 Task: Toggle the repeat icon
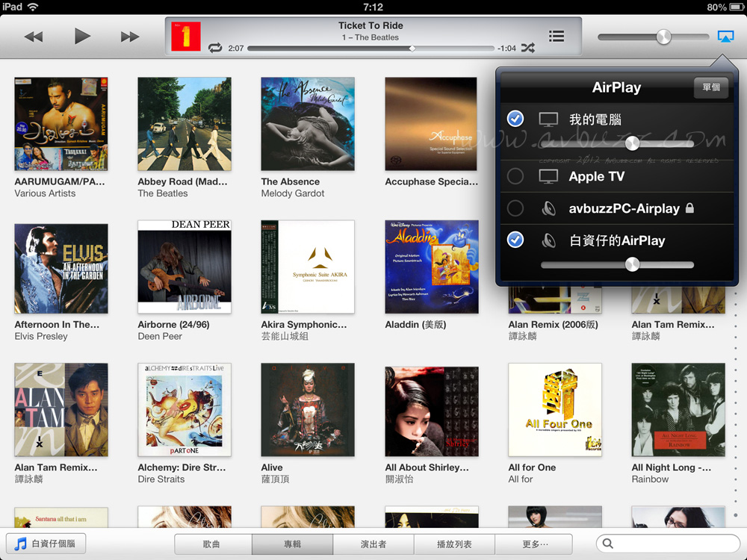[x=215, y=48]
